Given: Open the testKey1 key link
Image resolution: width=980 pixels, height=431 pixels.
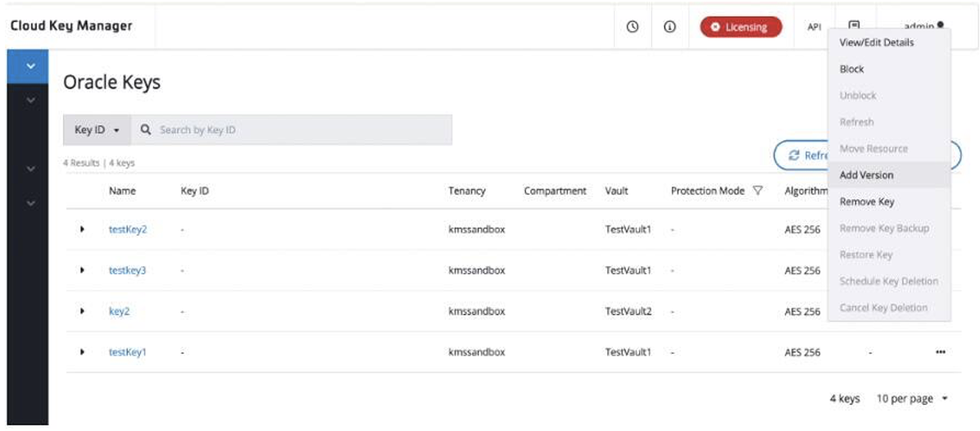Looking at the screenshot, I should pyautogui.click(x=127, y=352).
